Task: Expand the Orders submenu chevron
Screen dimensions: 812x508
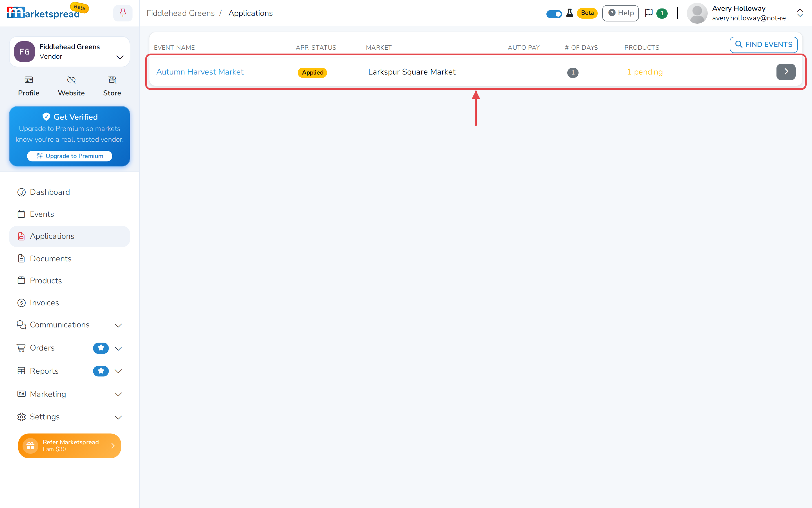Action: [x=118, y=349]
